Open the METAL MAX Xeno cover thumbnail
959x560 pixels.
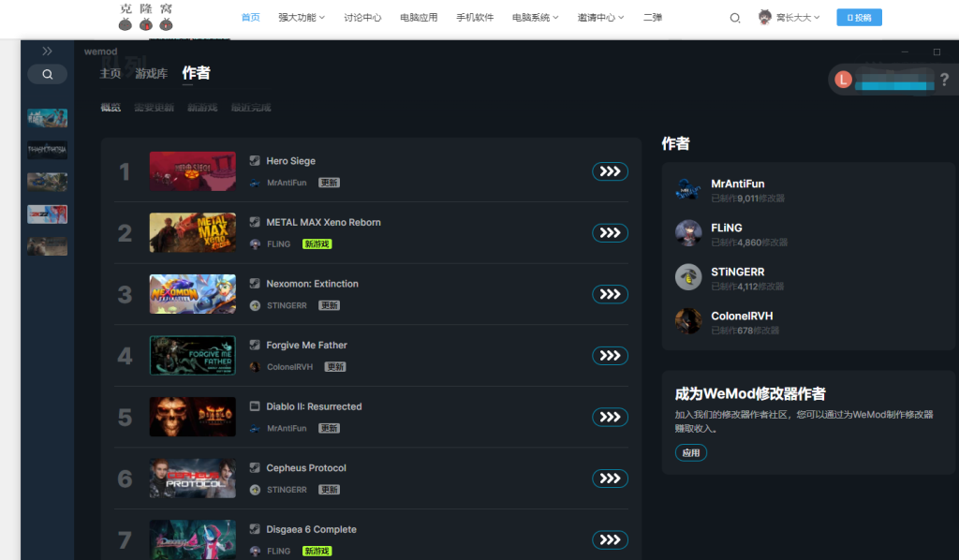[193, 232]
